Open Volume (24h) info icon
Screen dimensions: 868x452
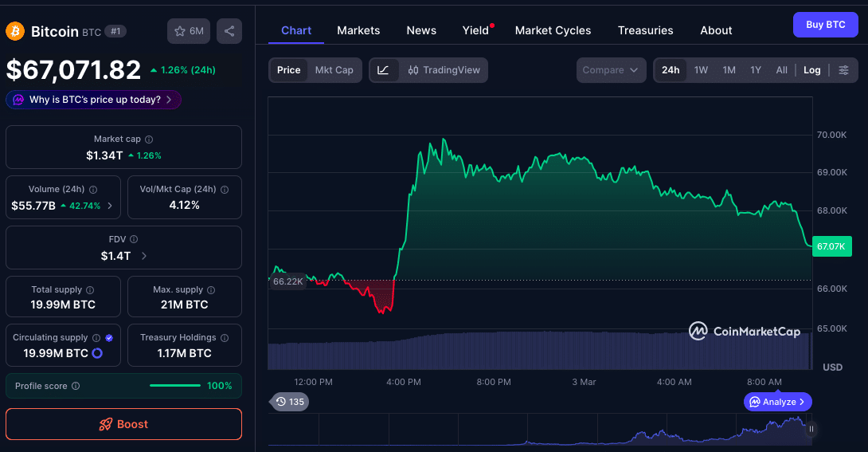point(93,190)
